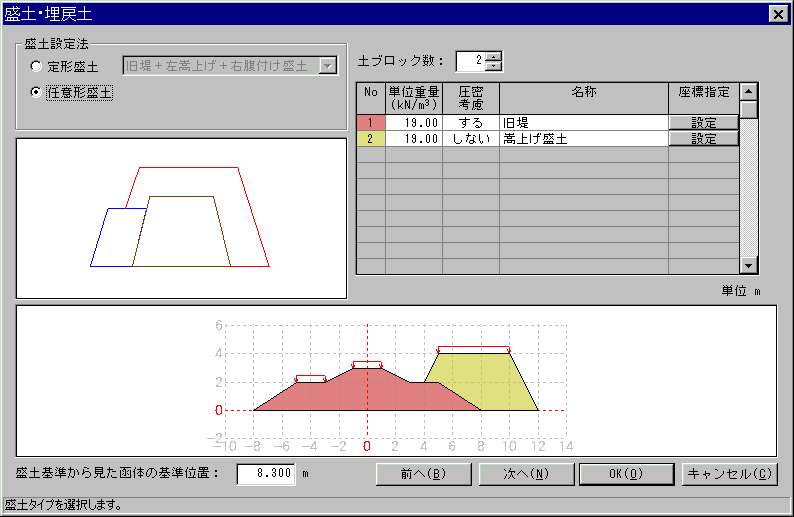Image resolution: width=794 pixels, height=517 pixels.
Task: Click 設定 button for row 嵩上げ盛土
Action: pos(703,139)
